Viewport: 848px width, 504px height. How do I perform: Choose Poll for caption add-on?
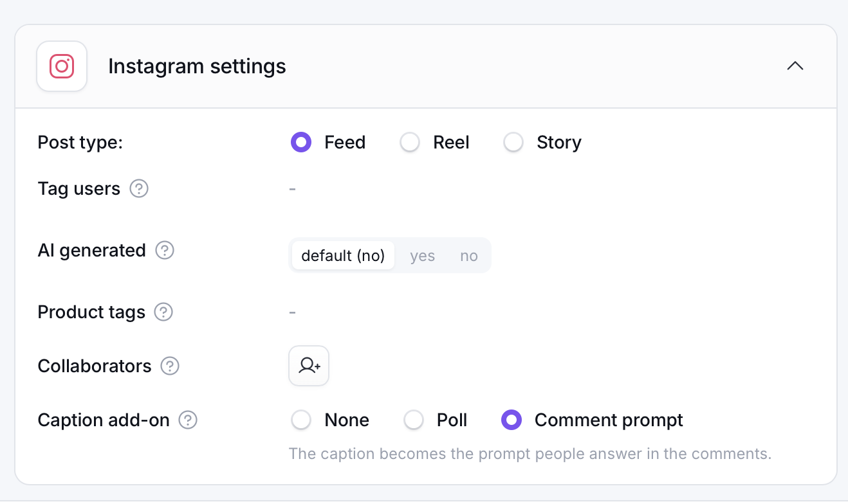(414, 420)
